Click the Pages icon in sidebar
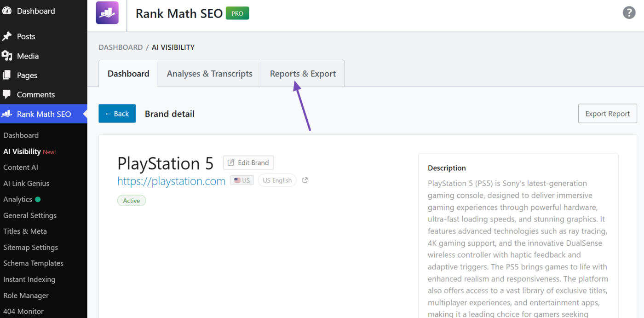Image resolution: width=644 pixels, height=318 pixels. tap(7, 75)
